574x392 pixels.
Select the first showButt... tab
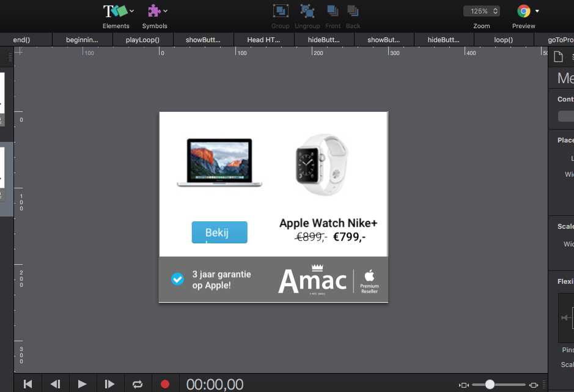click(x=203, y=40)
